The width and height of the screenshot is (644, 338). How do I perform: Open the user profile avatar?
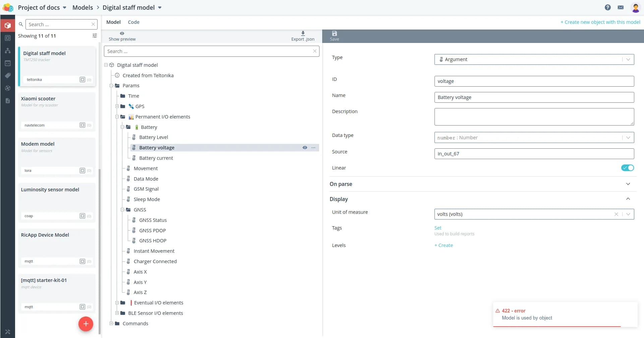(635, 7)
